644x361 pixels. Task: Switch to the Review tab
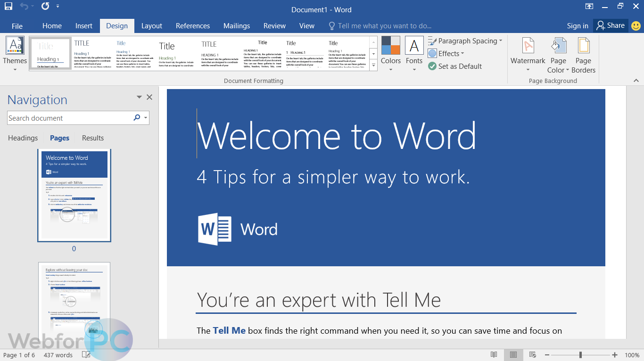click(274, 26)
